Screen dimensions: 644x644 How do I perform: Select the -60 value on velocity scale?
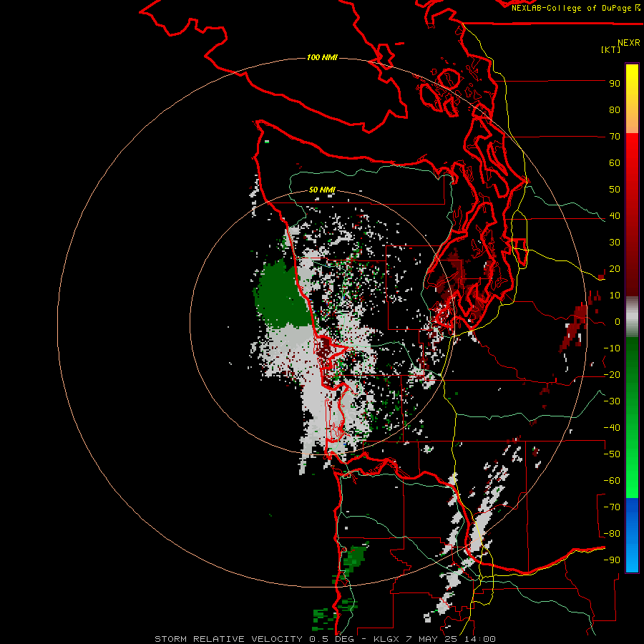point(612,481)
